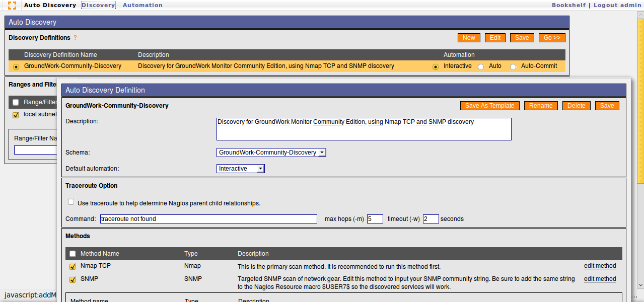Open the Default automation dropdown
This screenshot has height=302, width=644.
point(240,169)
